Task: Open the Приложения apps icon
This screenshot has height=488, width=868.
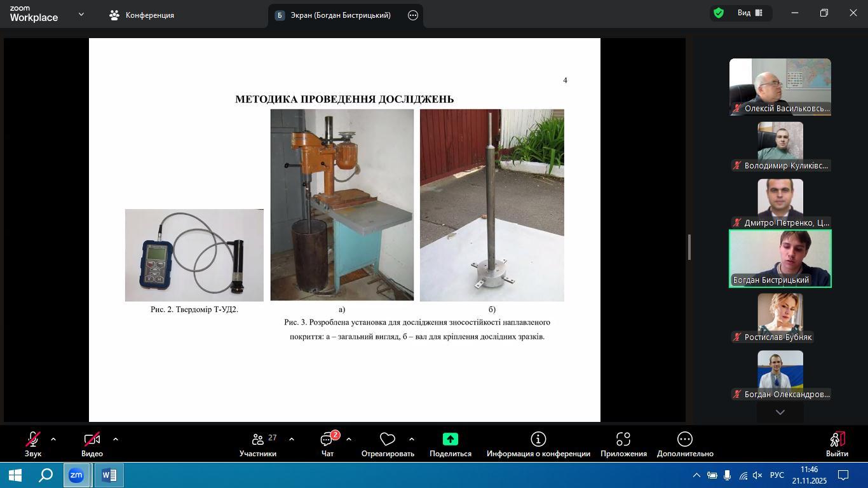Action: 623,440
